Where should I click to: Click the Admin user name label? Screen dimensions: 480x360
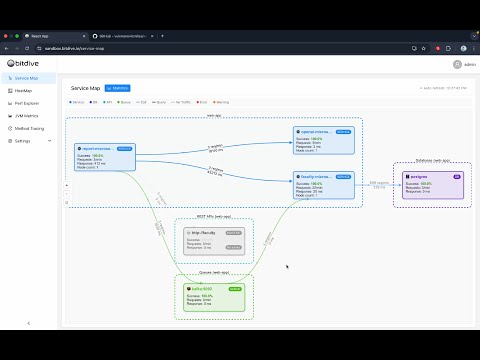tap(470, 65)
